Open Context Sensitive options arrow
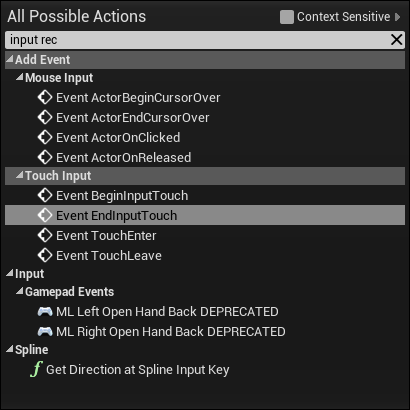410x410 pixels. [397, 17]
